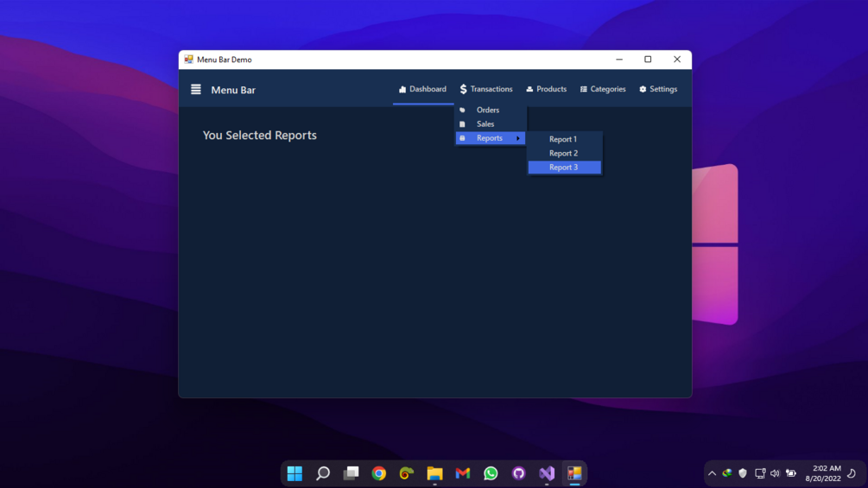The height and width of the screenshot is (488, 868).
Task: Open the volume tray icon
Action: coord(775,473)
